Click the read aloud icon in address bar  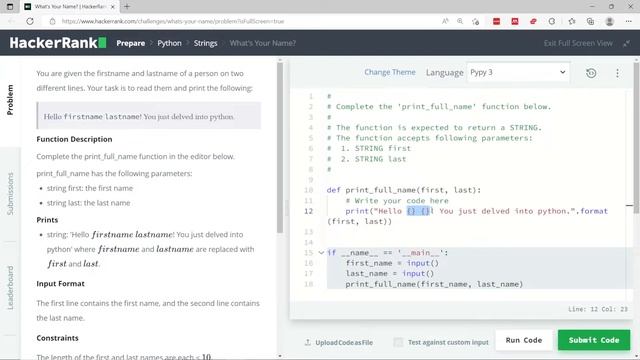[x=445, y=21]
